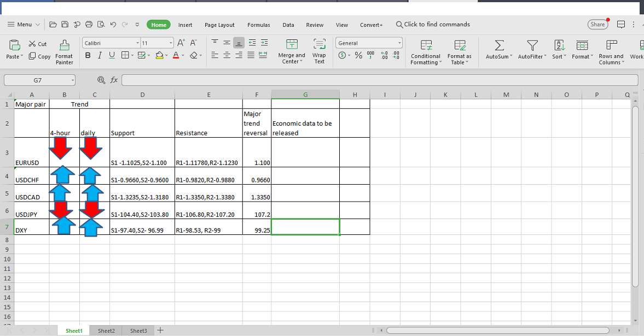Image resolution: width=644 pixels, height=336 pixels.
Task: Click the Share button
Action: 597,25
